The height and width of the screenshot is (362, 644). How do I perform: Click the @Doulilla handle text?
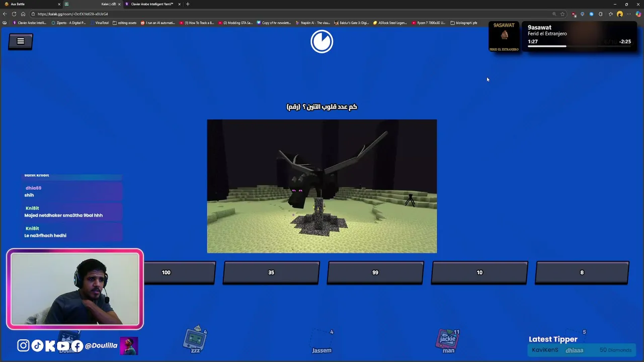point(101,345)
